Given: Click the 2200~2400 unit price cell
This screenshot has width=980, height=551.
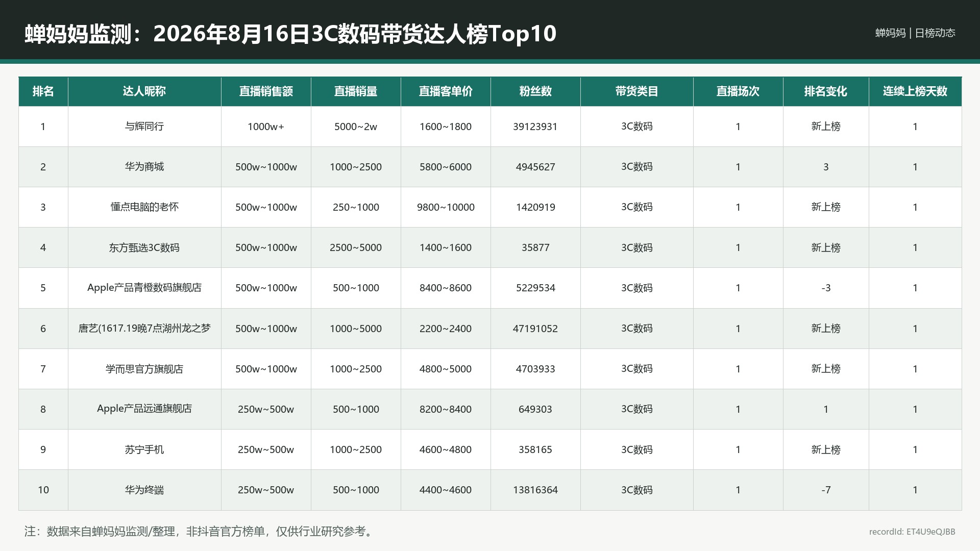Looking at the screenshot, I should [446, 329].
